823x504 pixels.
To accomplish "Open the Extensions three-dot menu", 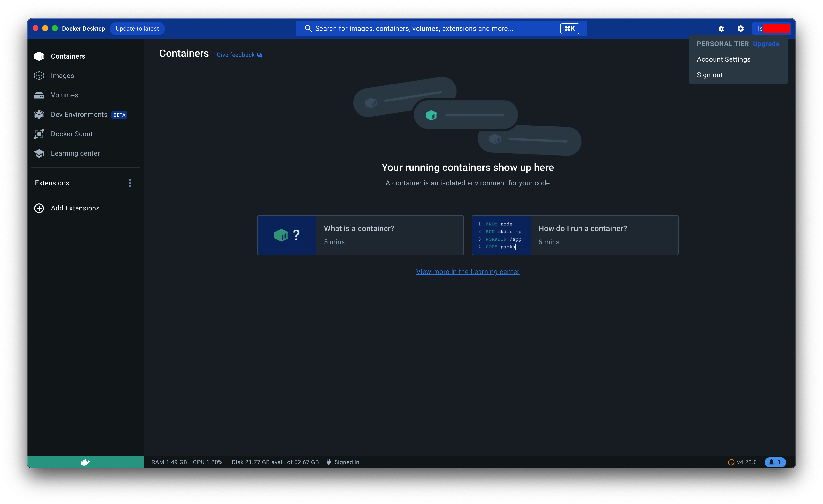I will pos(130,183).
